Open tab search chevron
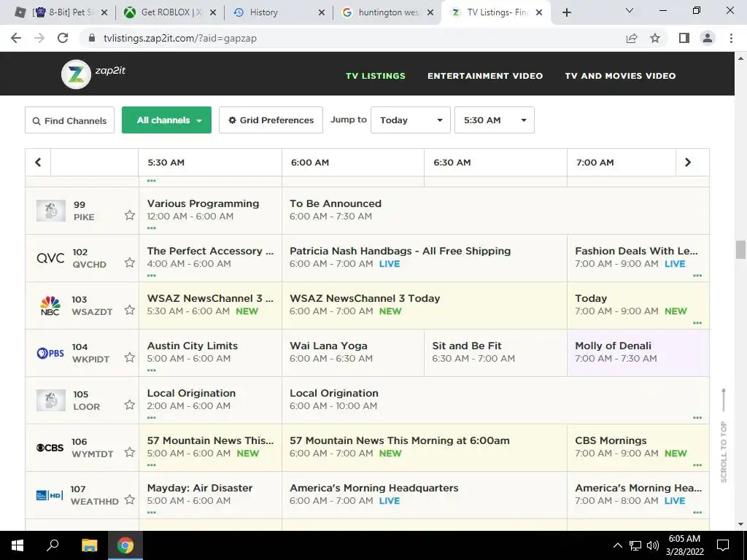The width and height of the screenshot is (747, 560). pyautogui.click(x=630, y=10)
